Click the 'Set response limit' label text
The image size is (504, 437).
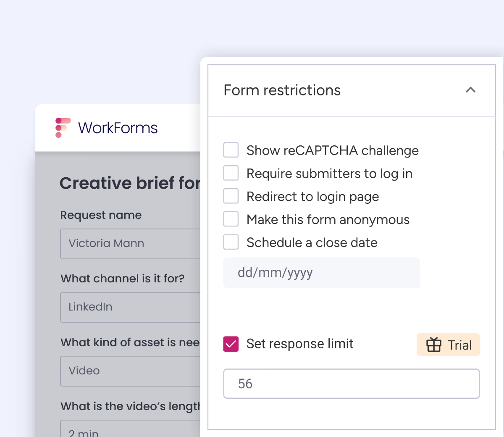pyautogui.click(x=300, y=344)
